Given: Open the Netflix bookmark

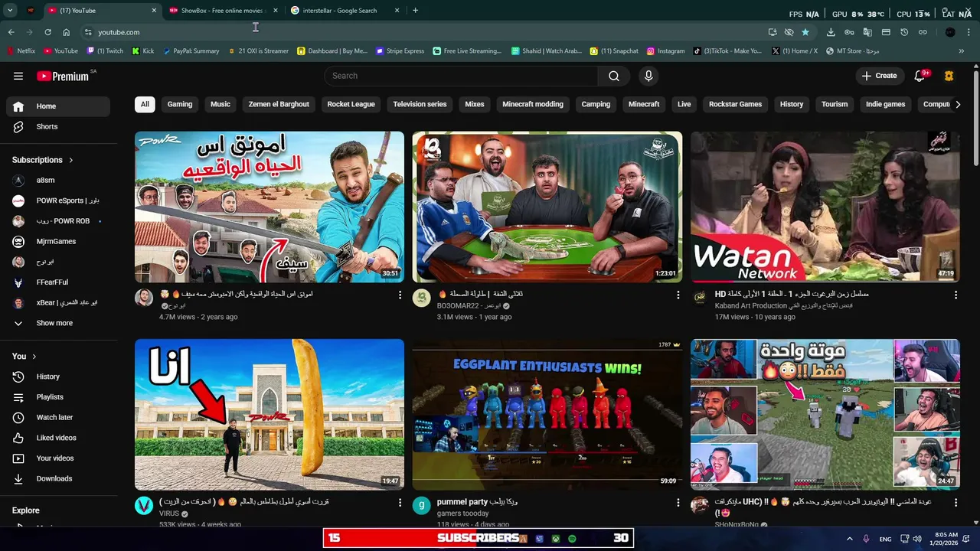Looking at the screenshot, I should coord(21,51).
